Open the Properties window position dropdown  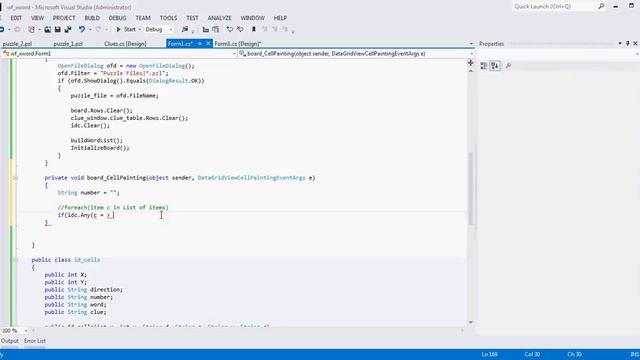[x=620, y=43]
